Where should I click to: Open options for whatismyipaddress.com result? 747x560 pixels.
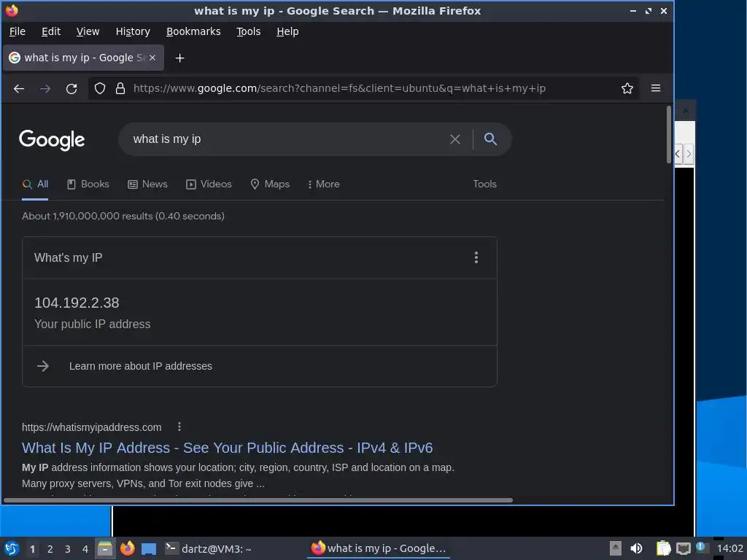(x=179, y=427)
